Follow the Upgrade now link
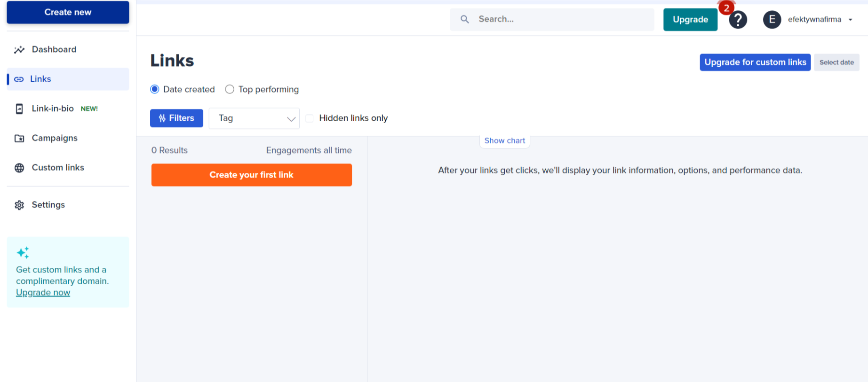This screenshot has width=868, height=382. pos(43,292)
